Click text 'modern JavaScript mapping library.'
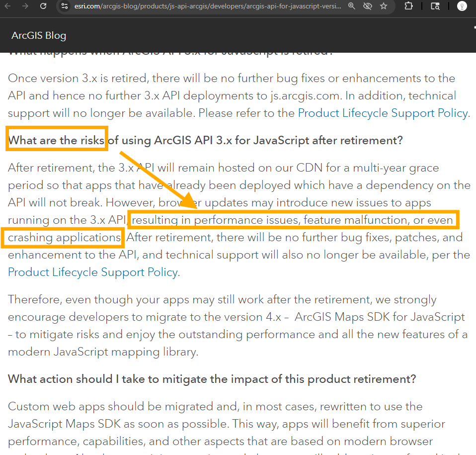 103,352
